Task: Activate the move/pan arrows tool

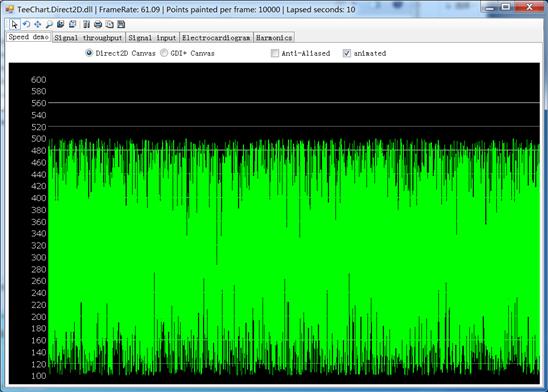Action: point(37,24)
